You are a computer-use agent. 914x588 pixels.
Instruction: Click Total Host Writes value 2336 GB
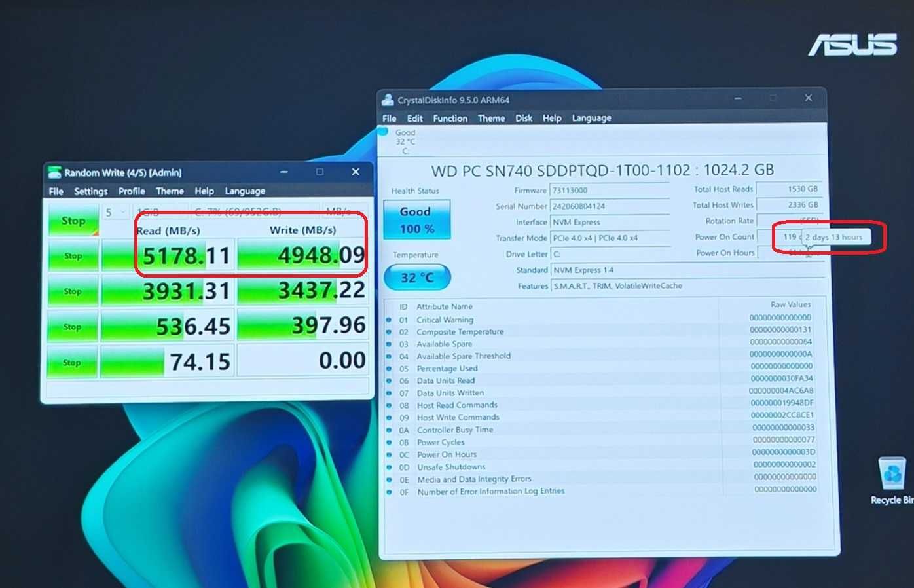(x=788, y=205)
